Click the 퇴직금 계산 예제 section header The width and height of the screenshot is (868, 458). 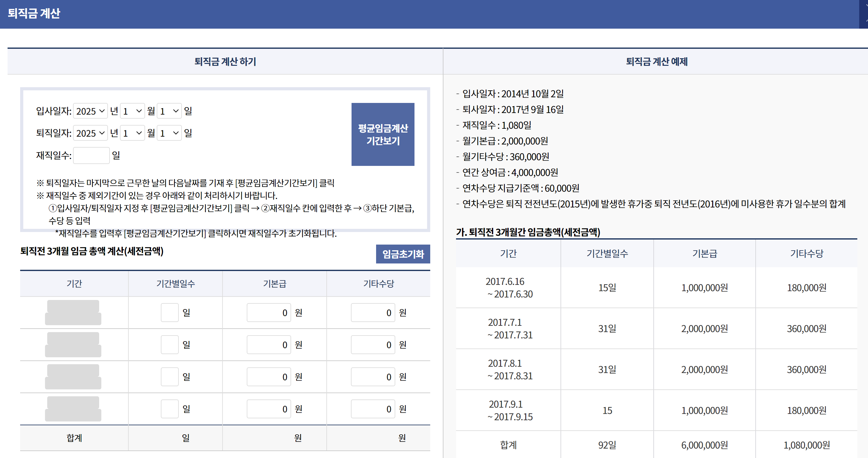click(657, 61)
